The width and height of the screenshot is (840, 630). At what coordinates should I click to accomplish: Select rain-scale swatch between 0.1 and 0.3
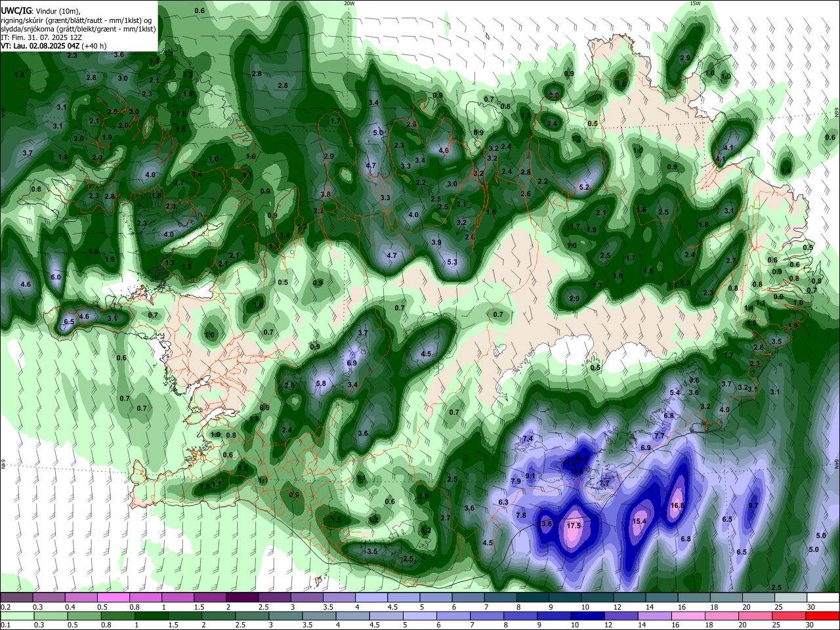tap(17, 616)
